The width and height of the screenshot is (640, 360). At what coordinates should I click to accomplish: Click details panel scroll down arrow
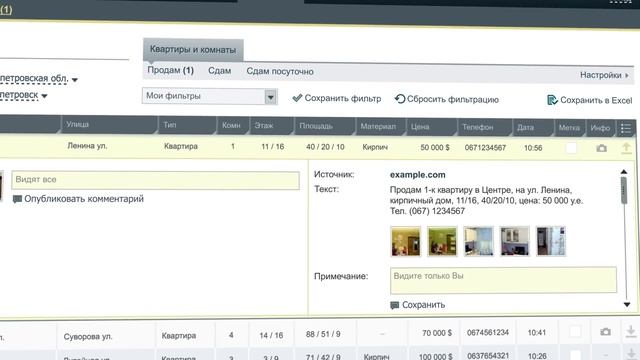[627, 304]
